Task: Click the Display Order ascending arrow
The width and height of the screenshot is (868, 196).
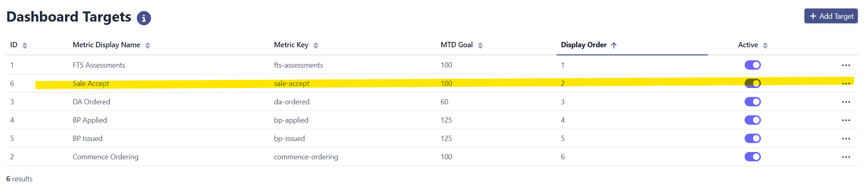Action: coord(614,45)
